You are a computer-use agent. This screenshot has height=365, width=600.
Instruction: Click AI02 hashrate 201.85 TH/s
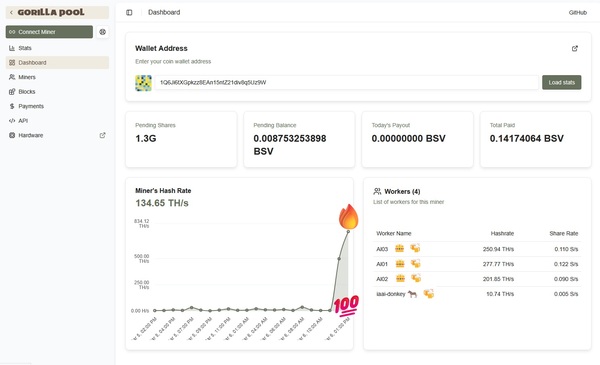point(498,279)
